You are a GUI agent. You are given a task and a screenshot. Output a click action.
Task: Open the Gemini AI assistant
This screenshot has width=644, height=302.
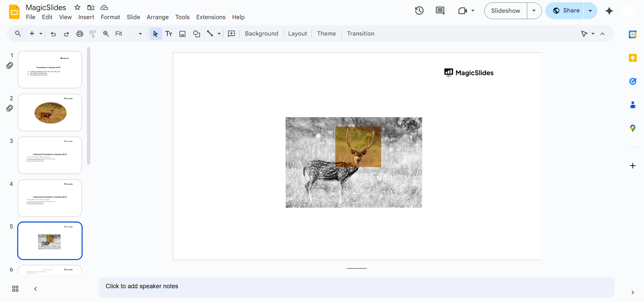[609, 10]
